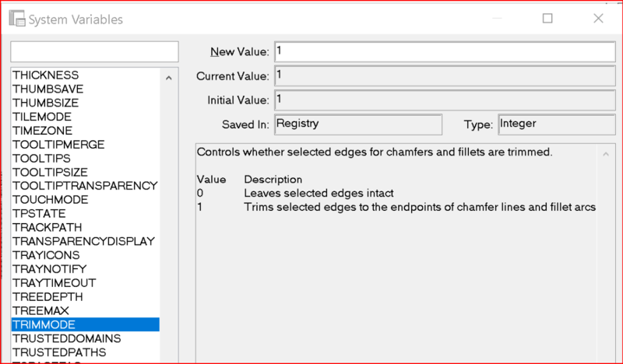Screen dimensions: 623x364
Task: Select the TOUCHMODE variable
Action: click(50, 200)
